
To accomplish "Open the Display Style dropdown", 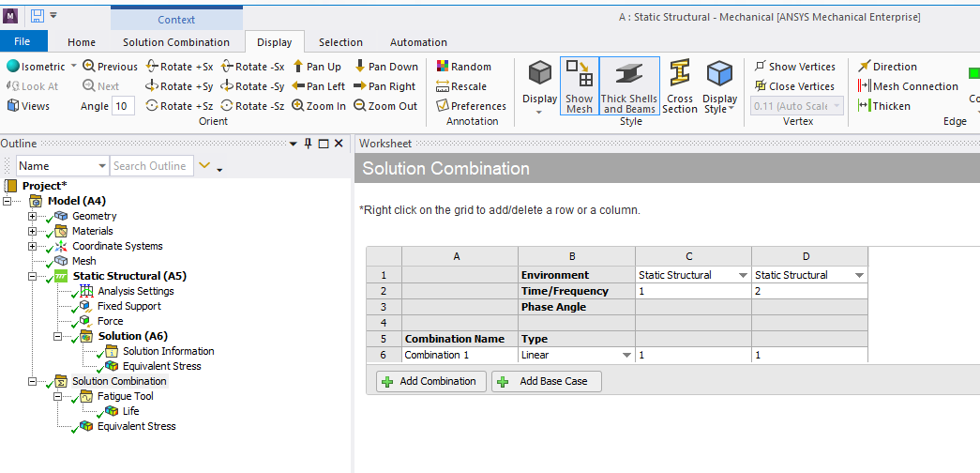I will [719, 86].
